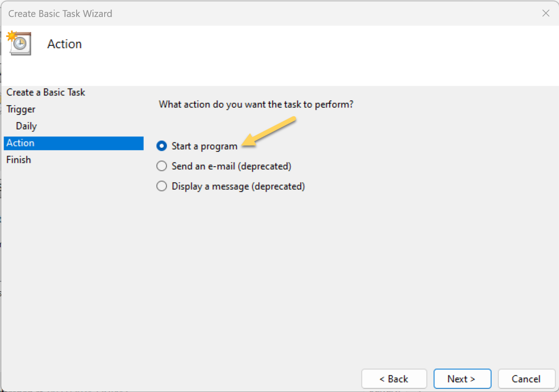Go to the Finish step in sidebar
This screenshot has height=392, width=559.
click(19, 160)
